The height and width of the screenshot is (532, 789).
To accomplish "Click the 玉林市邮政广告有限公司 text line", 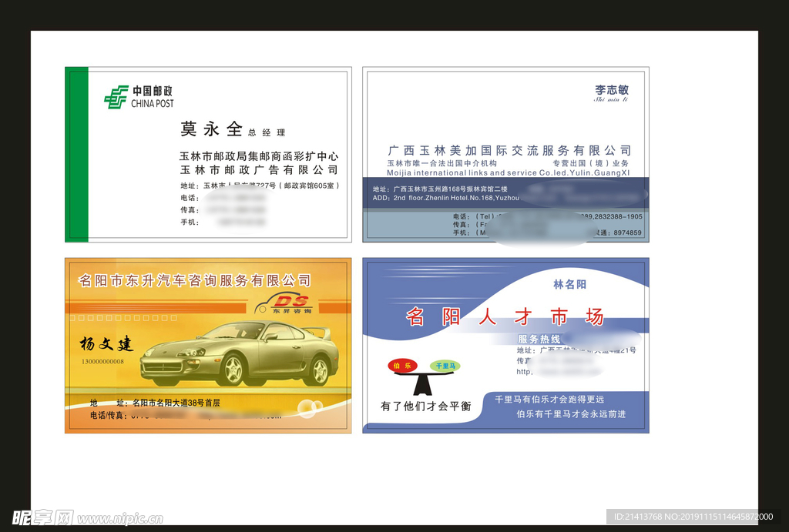I will click(x=259, y=169).
